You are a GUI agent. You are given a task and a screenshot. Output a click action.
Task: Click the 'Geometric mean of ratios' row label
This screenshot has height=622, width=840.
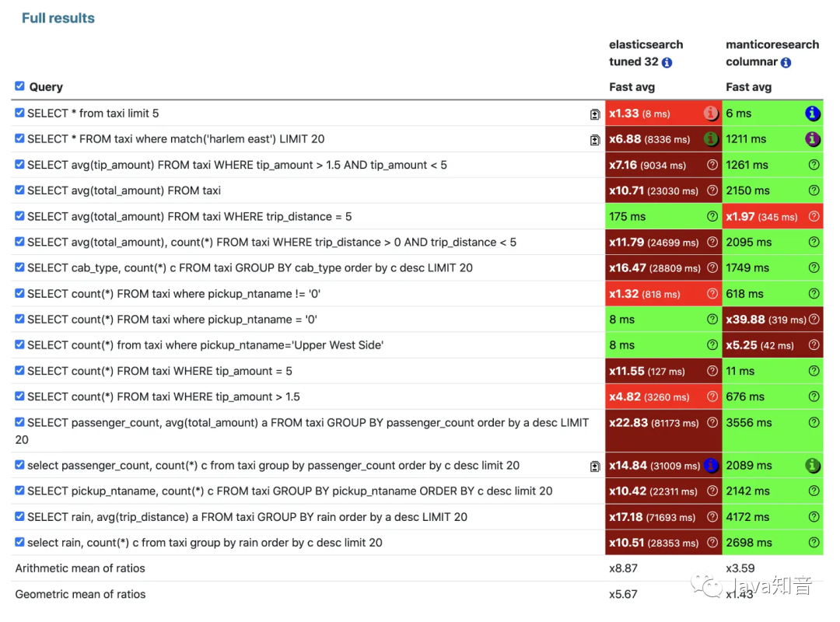80,594
